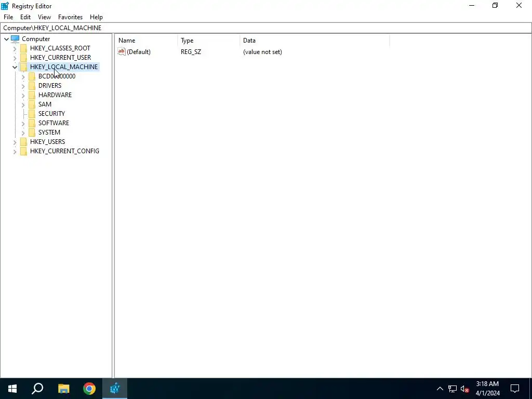
Task: Open the muted volume tray icon
Action: point(465,389)
